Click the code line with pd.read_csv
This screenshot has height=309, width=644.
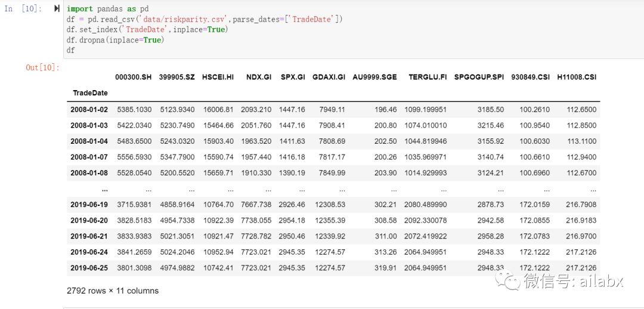(204, 19)
